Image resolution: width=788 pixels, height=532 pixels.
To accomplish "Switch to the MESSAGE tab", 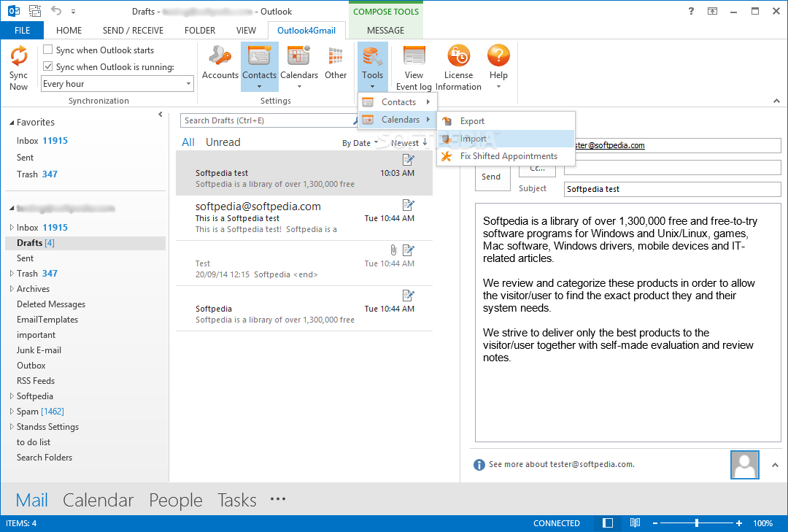I will [x=385, y=30].
